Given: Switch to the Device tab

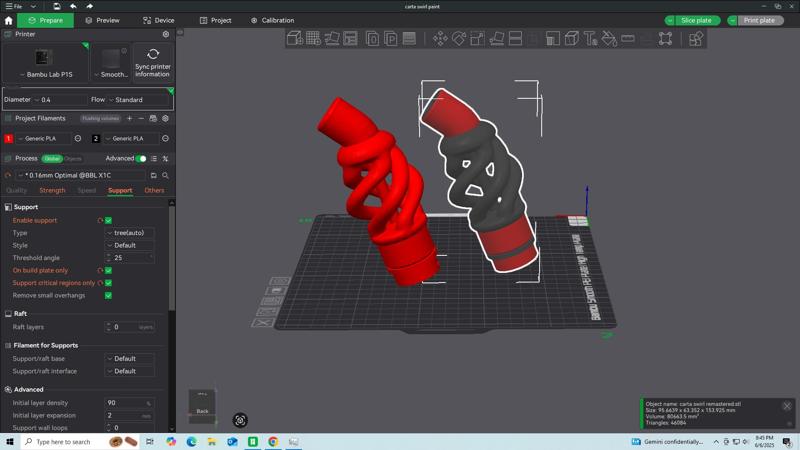Looking at the screenshot, I should pyautogui.click(x=159, y=20).
